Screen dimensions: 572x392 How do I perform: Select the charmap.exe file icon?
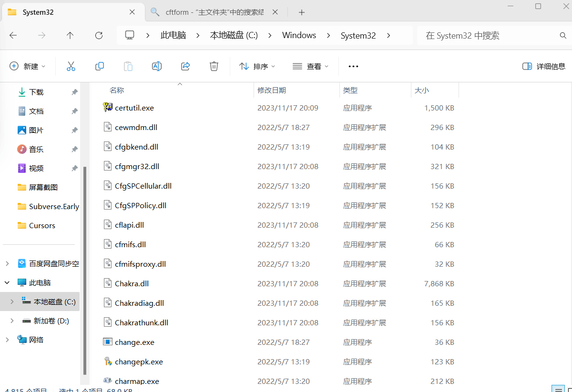tap(108, 381)
